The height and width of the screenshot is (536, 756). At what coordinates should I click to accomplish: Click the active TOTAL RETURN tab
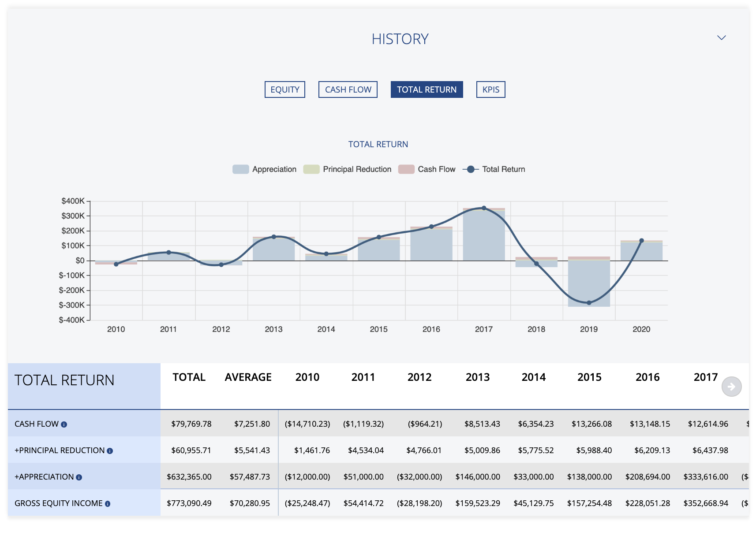coord(427,89)
